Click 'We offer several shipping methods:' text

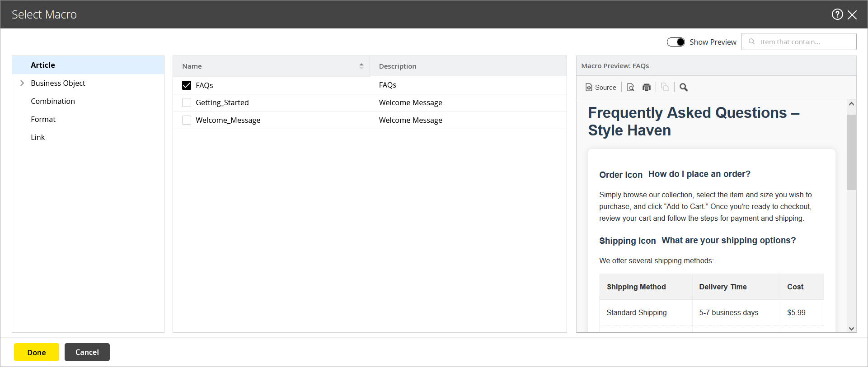656,260
